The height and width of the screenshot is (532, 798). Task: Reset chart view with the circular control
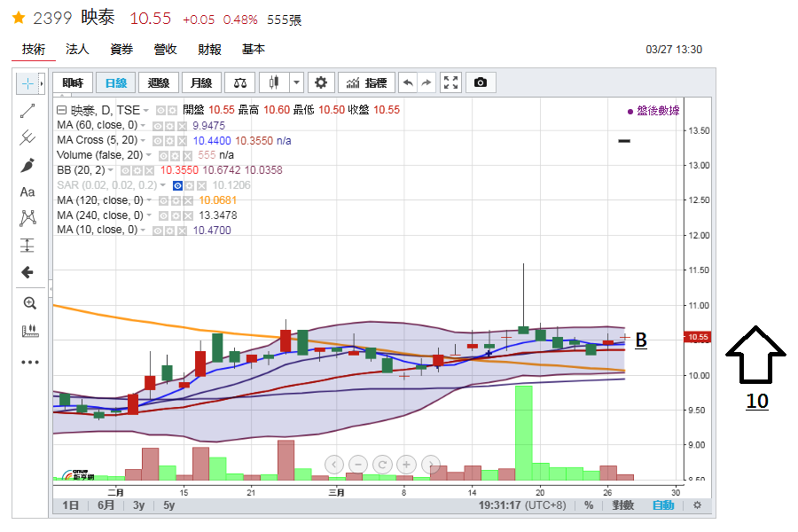pos(382,465)
